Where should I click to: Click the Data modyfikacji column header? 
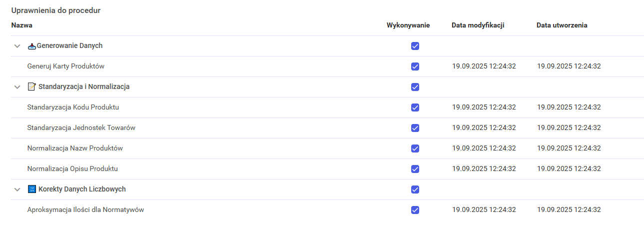[x=478, y=25]
